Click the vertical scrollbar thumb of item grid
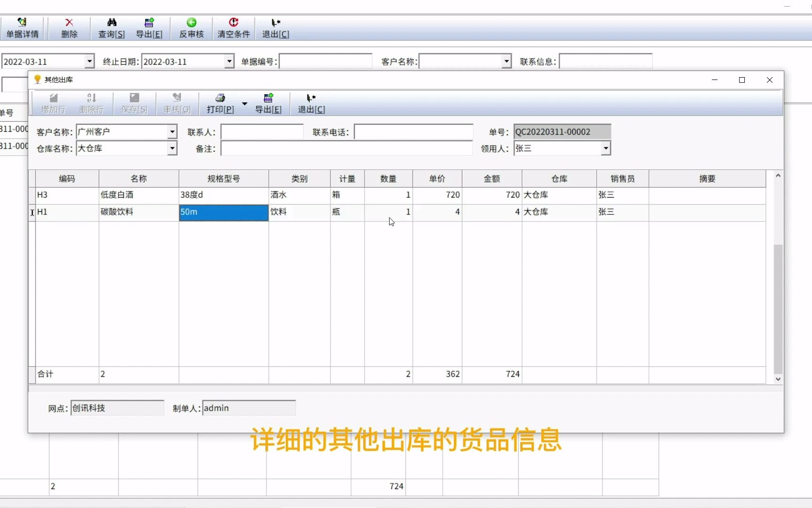This screenshot has height=508, width=812. point(778,309)
